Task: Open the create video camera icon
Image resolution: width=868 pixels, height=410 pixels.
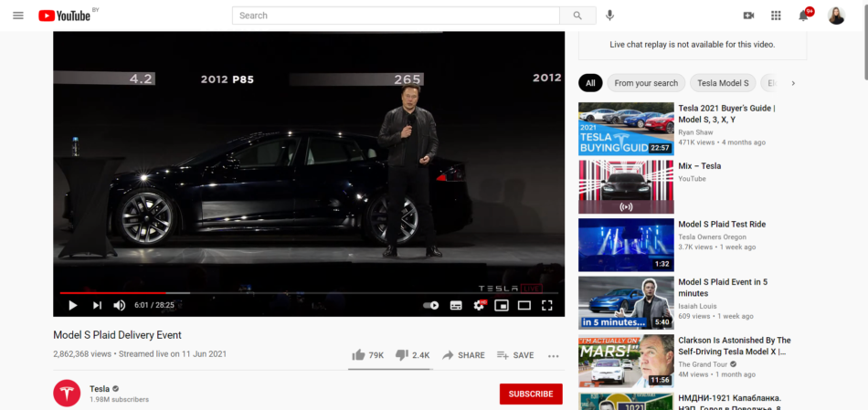Action: (748, 16)
